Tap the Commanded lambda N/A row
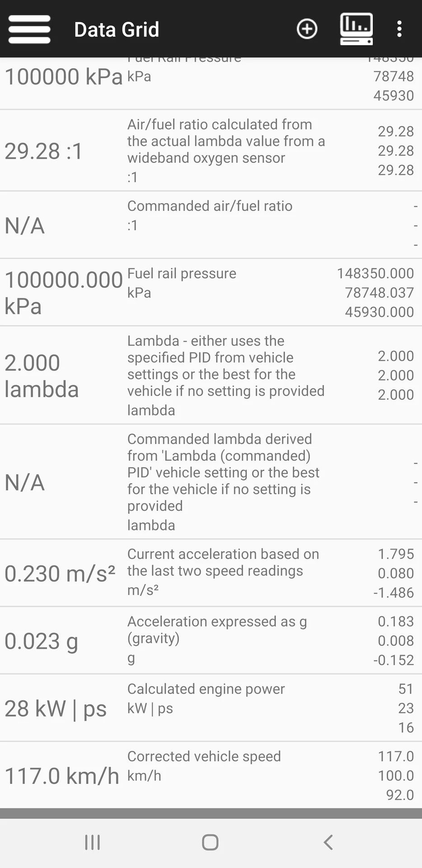422x868 pixels. pyautogui.click(x=211, y=481)
